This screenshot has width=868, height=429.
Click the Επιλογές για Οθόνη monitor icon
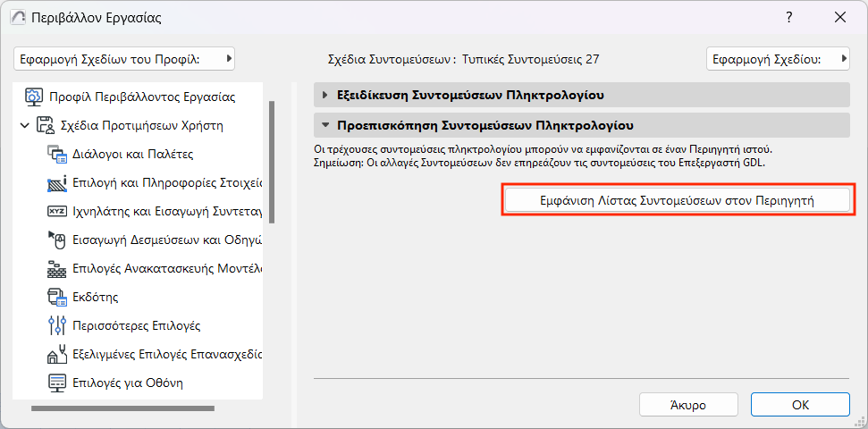pos(57,383)
